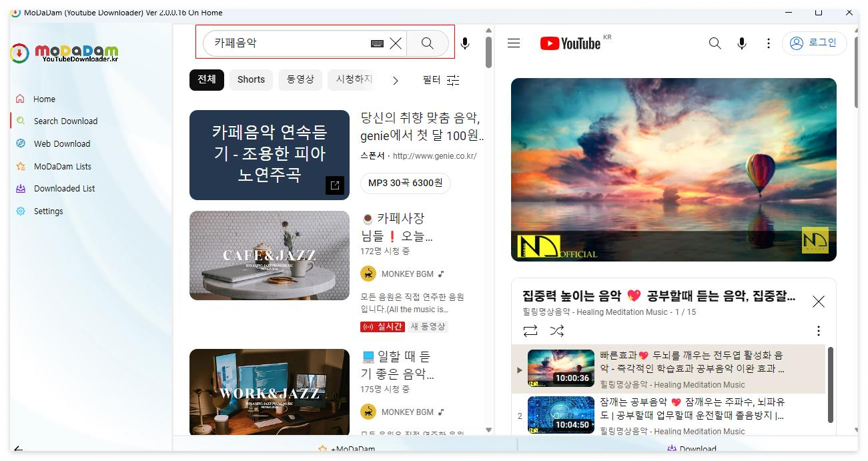Image resolution: width=868 pixels, height=461 pixels.
Task: Open YouTube search in right pane
Action: [715, 43]
